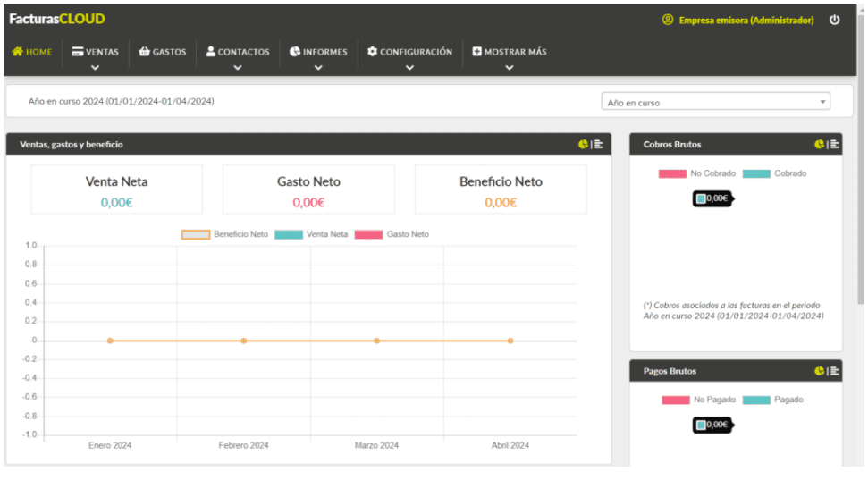Click the Enero 2024 data point
Image resolution: width=868 pixels, height=480 pixels.
110,341
